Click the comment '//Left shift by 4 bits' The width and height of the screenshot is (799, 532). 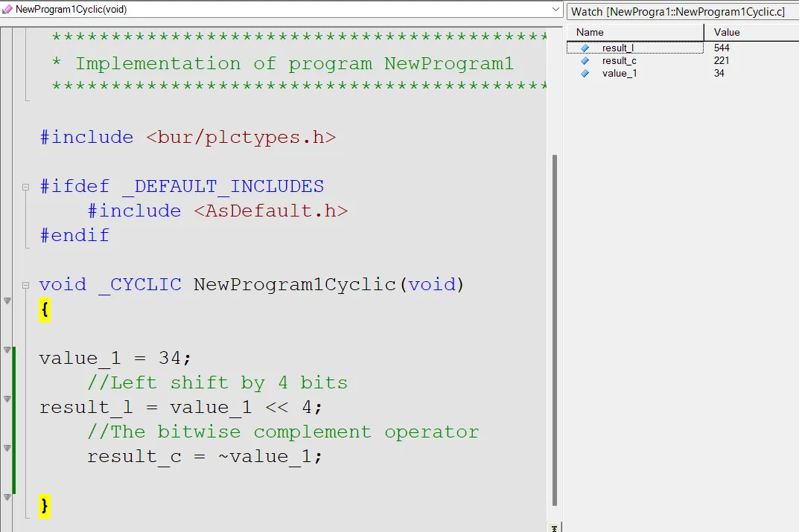[x=217, y=383]
